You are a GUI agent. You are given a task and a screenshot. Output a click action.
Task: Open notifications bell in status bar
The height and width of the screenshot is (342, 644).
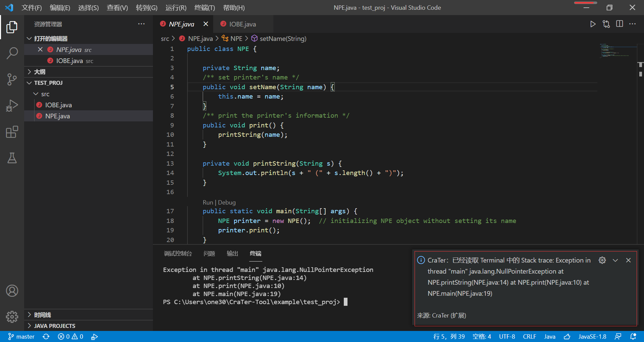633,336
